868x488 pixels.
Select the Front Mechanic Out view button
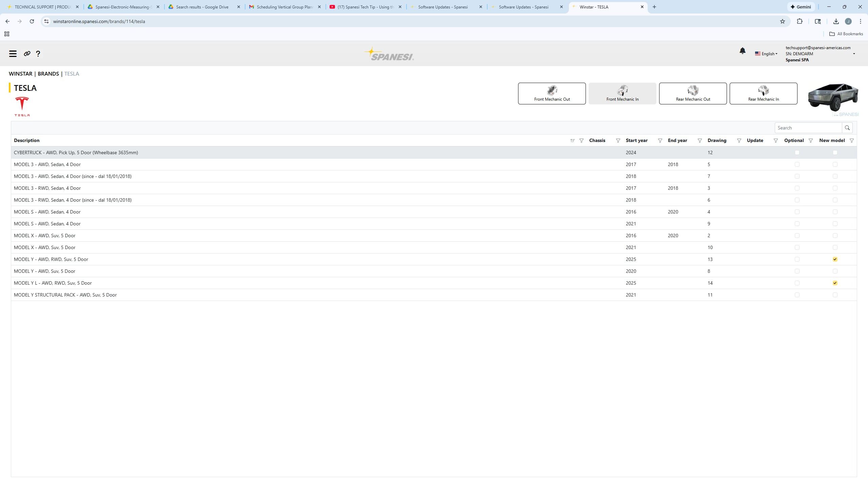[x=552, y=94]
